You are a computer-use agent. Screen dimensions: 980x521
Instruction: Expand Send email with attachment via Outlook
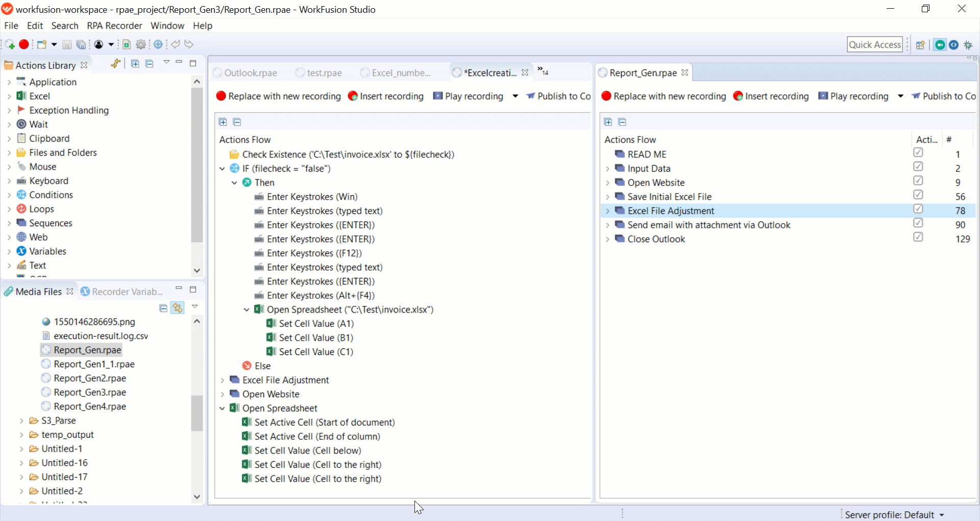point(607,225)
